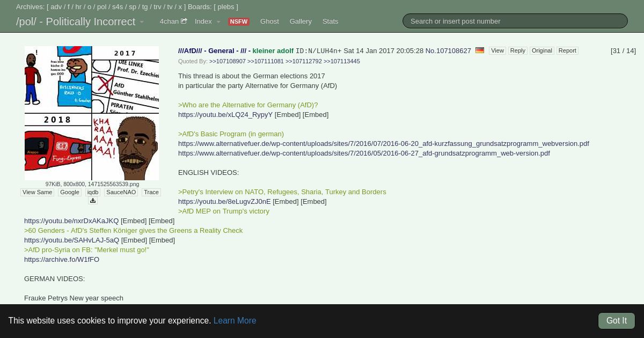Open quoting post >>107111081

click(266, 62)
